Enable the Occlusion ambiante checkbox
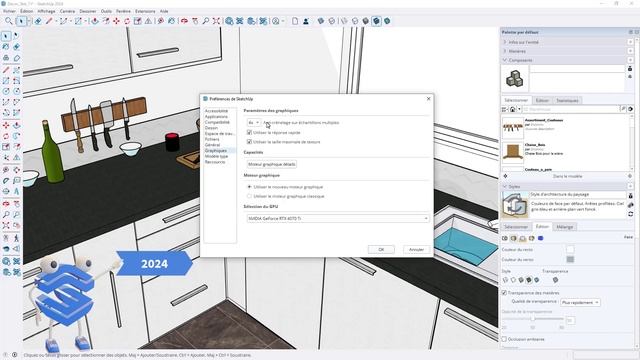 504,339
